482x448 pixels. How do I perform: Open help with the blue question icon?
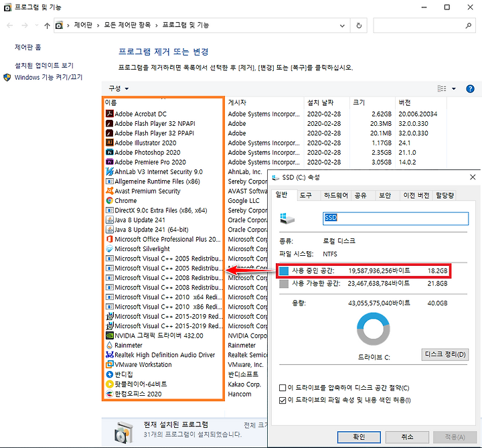click(x=470, y=88)
